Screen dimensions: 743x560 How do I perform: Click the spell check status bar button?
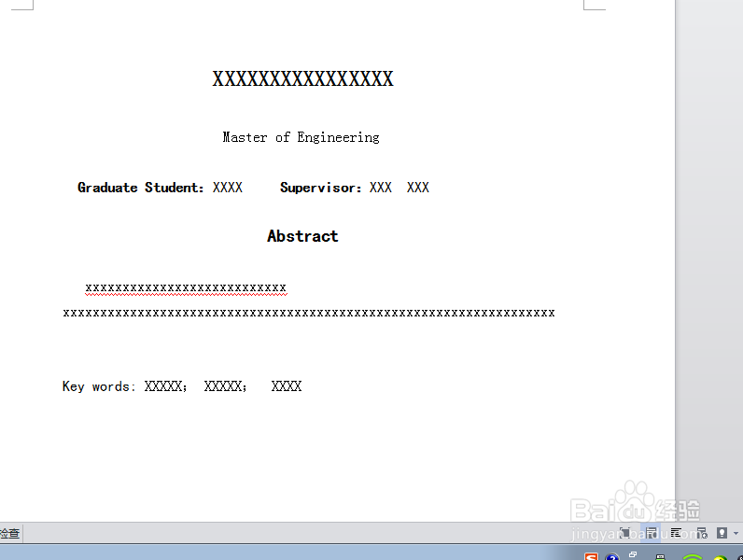(10, 534)
